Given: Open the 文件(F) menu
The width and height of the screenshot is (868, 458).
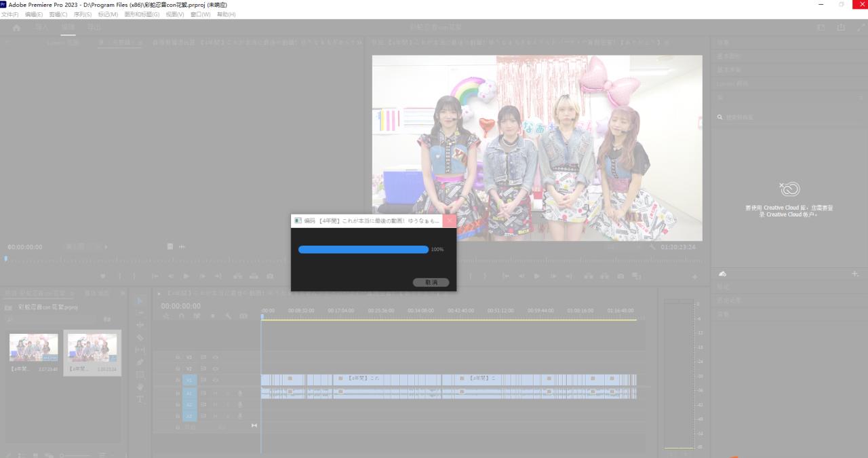Looking at the screenshot, I should pyautogui.click(x=10, y=14).
